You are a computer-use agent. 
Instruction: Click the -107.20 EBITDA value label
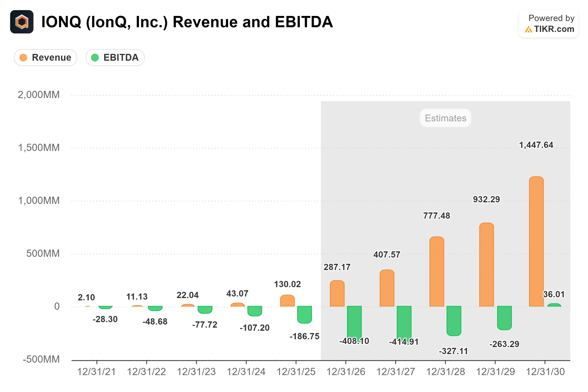pyautogui.click(x=255, y=328)
